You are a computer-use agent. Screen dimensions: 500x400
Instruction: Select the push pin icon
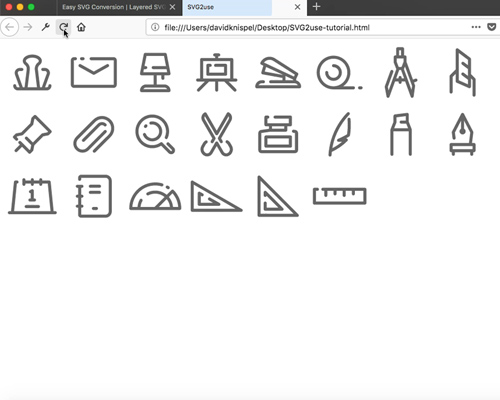[32, 134]
